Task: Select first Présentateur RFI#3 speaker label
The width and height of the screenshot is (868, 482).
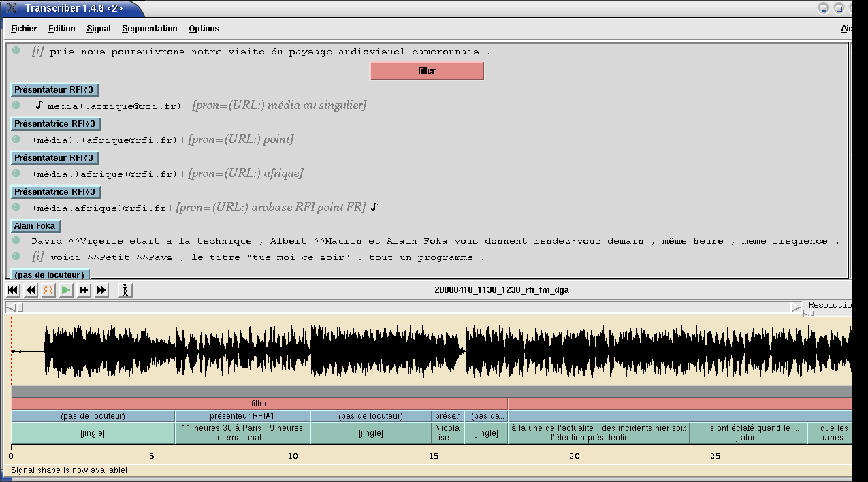Action: [x=55, y=90]
